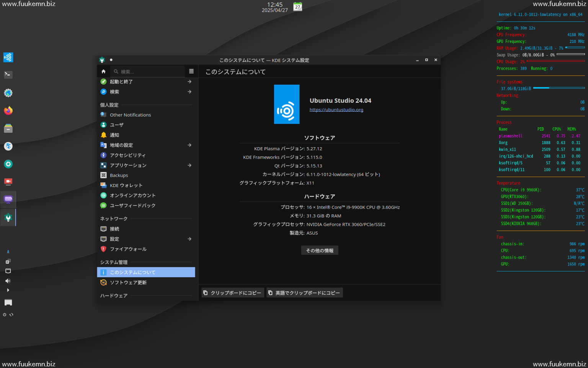The image size is (588, 368).
Task: Click Copy to Clipboard (クリップボードにコピー)
Action: pyautogui.click(x=233, y=293)
